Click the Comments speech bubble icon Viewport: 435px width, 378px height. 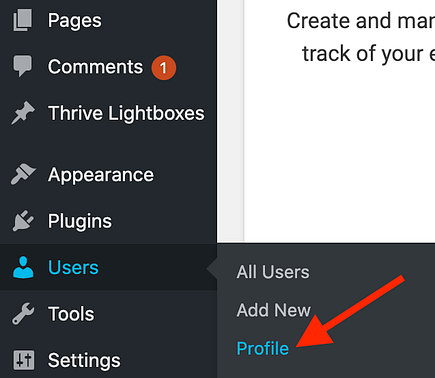click(x=22, y=66)
